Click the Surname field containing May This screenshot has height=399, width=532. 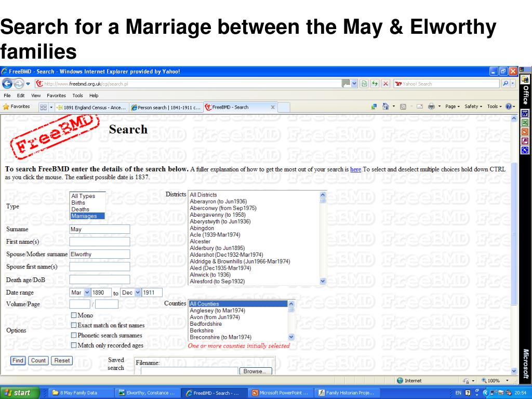pyautogui.click(x=99, y=229)
